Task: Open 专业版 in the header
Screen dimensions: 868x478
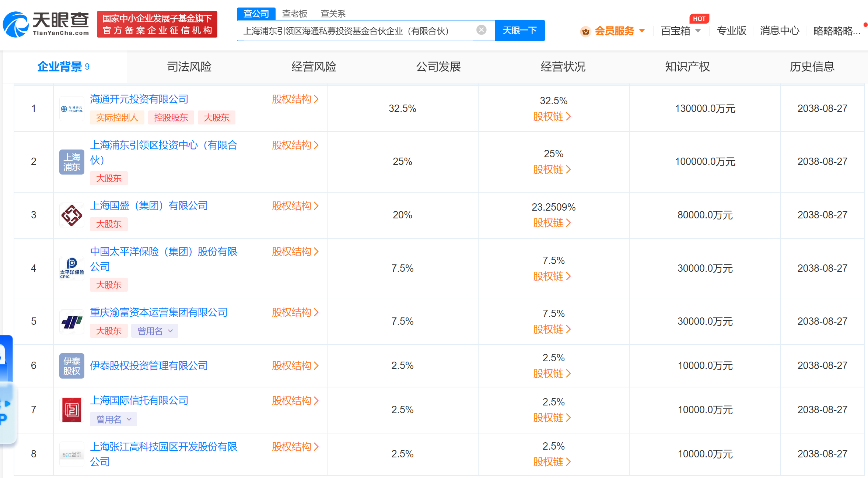Action: [732, 31]
